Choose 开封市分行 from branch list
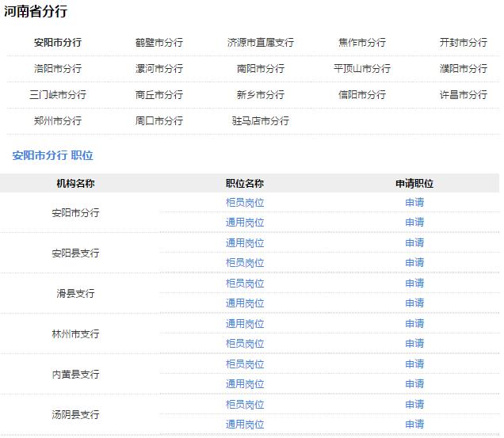The image size is (504, 438). [x=463, y=42]
